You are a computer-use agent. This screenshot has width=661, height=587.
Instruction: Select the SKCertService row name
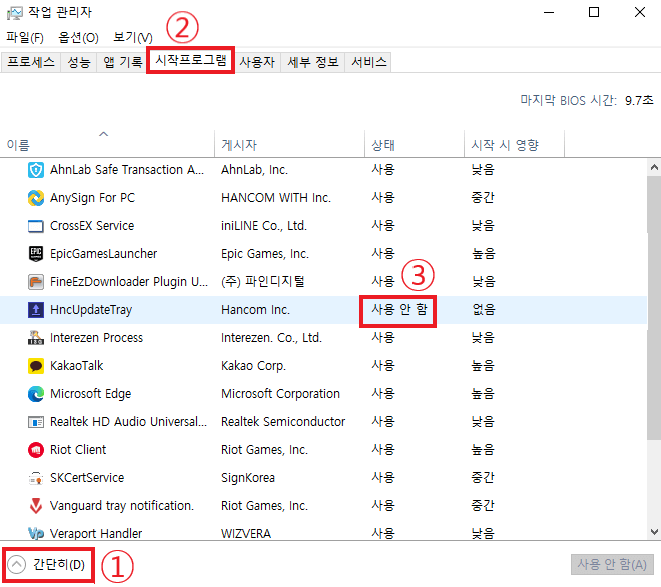[x=87, y=478]
